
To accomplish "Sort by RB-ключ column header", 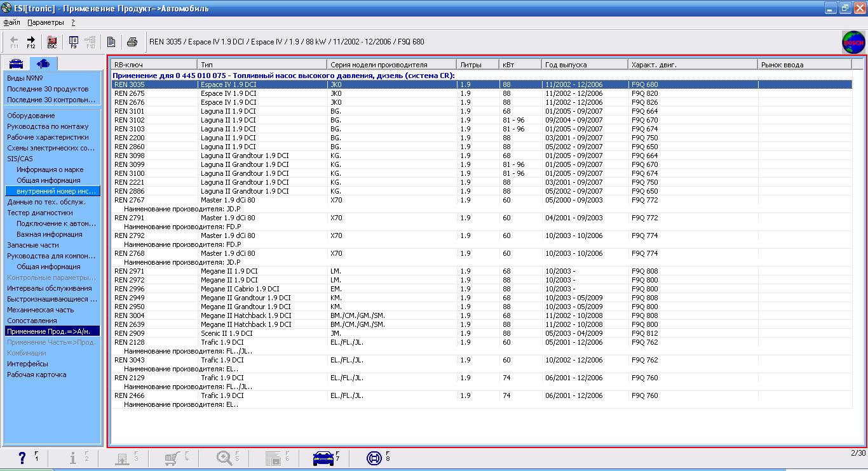I will [154, 65].
